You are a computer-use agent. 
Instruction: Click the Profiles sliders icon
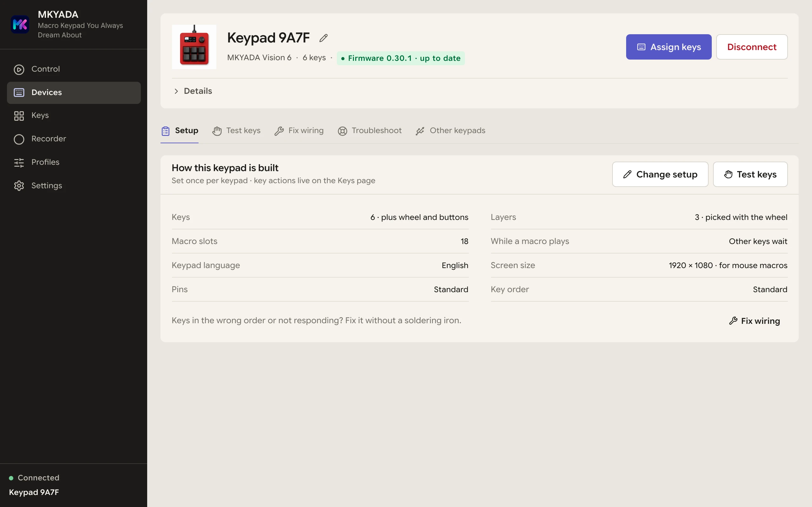point(19,163)
